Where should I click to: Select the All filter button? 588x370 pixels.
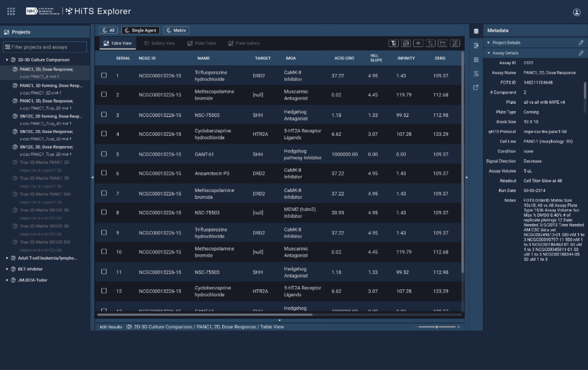coord(109,30)
